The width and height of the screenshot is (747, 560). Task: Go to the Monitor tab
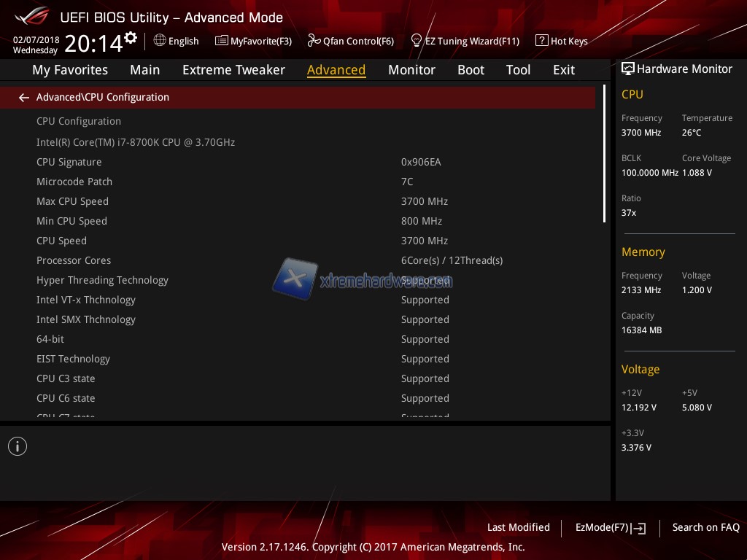411,70
